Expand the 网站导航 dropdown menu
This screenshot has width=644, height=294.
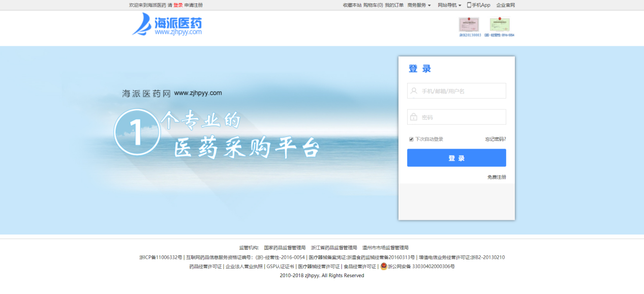(x=449, y=5)
